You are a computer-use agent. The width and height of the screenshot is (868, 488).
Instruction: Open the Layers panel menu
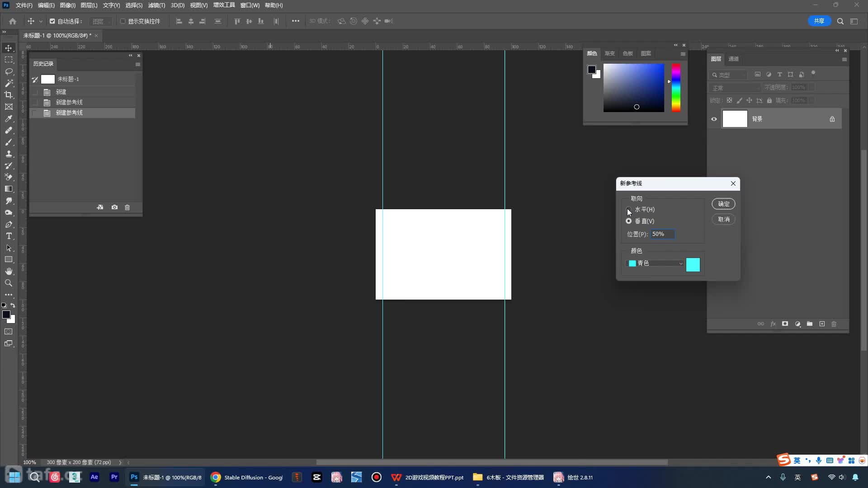(x=844, y=59)
